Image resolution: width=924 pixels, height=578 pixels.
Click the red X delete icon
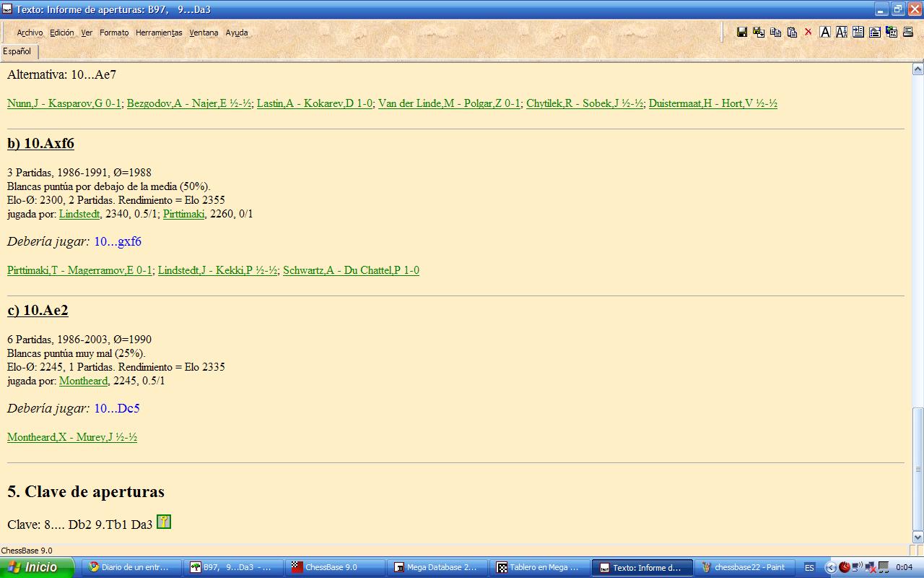(x=808, y=32)
